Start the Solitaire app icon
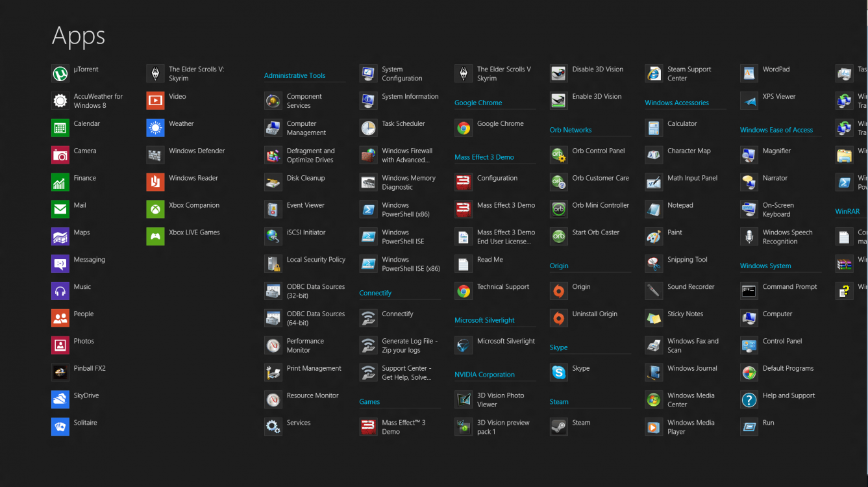This screenshot has height=487, width=868. (60, 427)
